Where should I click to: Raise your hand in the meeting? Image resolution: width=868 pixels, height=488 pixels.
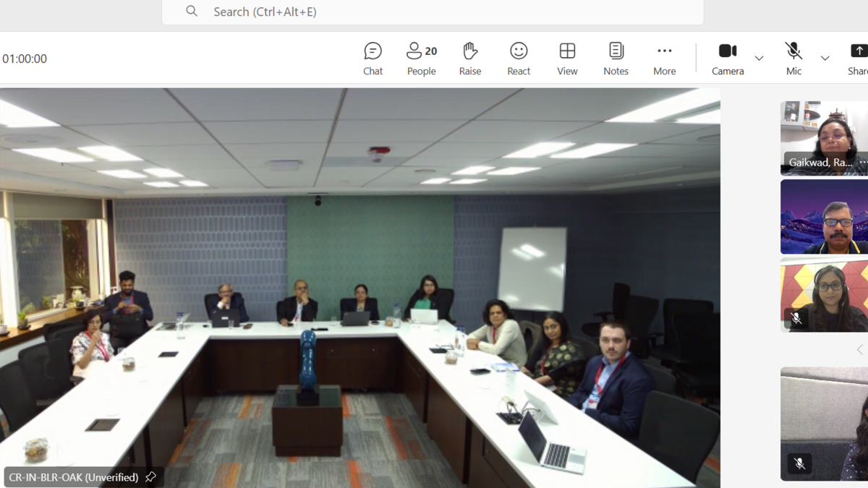pyautogui.click(x=470, y=59)
